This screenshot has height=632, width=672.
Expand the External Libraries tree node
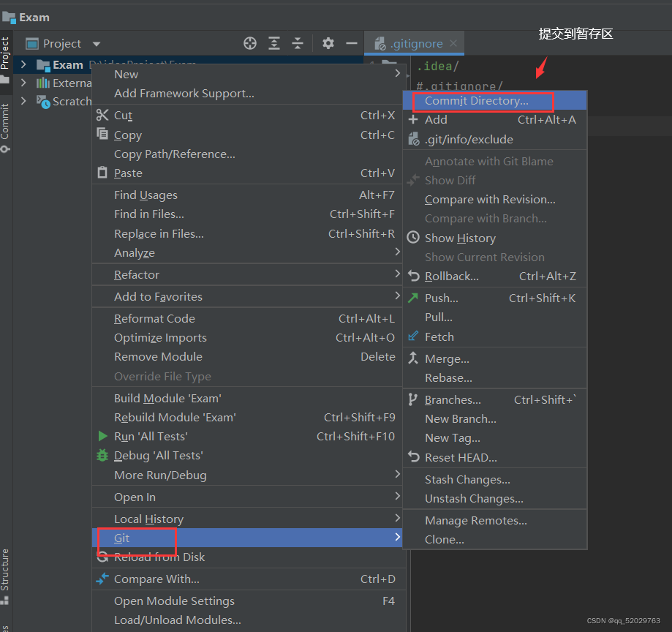tap(23, 83)
